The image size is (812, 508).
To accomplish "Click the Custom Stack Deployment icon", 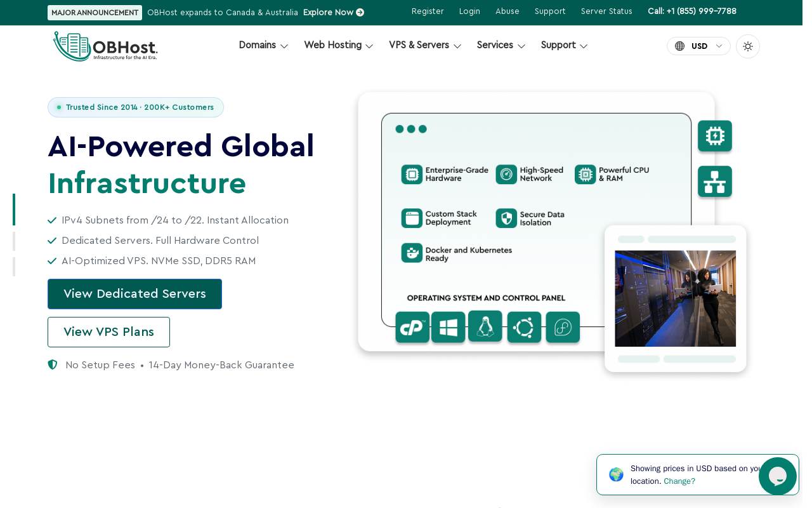I will 412,218.
